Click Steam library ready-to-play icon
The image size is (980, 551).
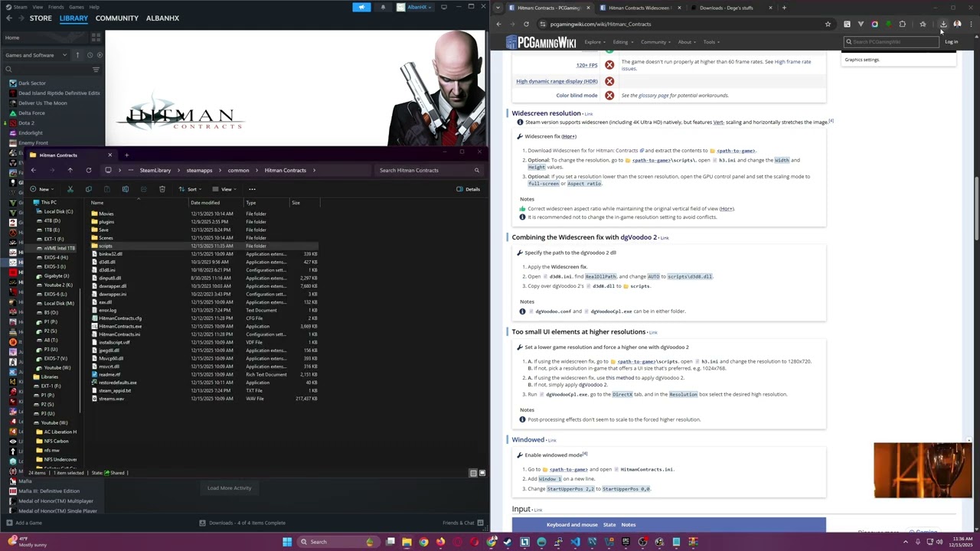[x=100, y=55]
